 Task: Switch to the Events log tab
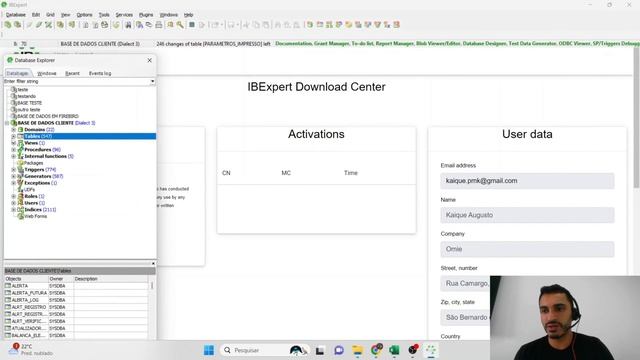100,73
